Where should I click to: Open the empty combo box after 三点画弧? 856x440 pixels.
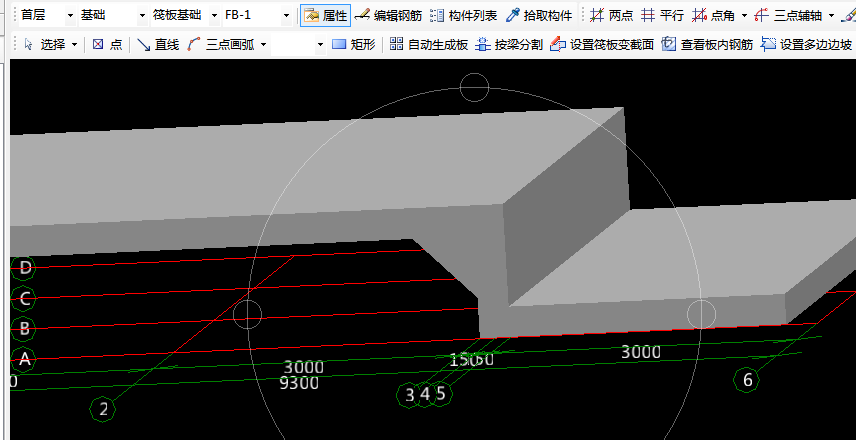[x=299, y=45]
